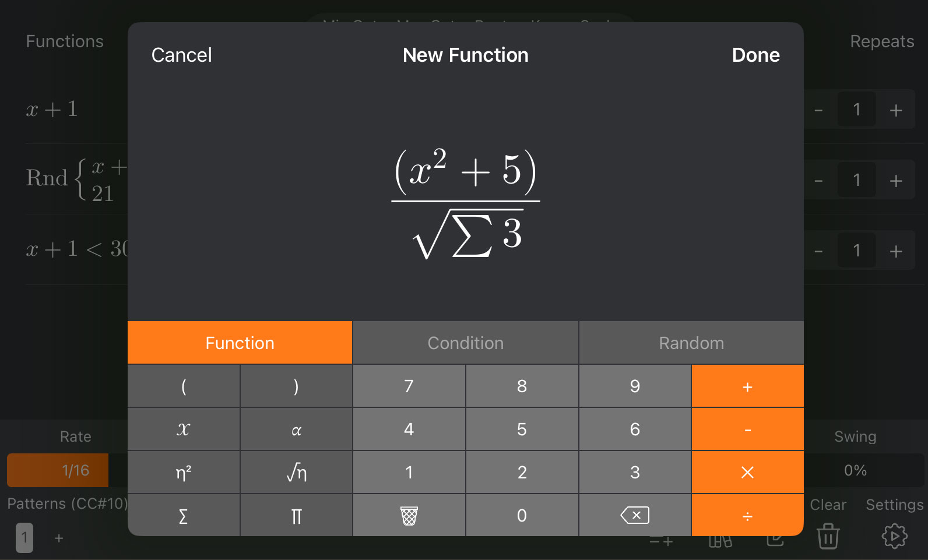Switch to the Condition tab
The image size is (928, 560).
point(465,343)
